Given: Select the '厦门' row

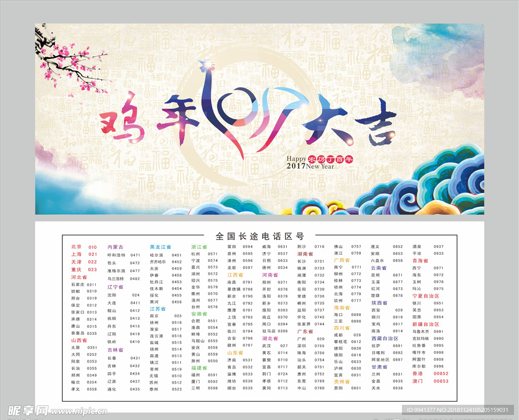Looking at the screenshot, I should 205,381.
